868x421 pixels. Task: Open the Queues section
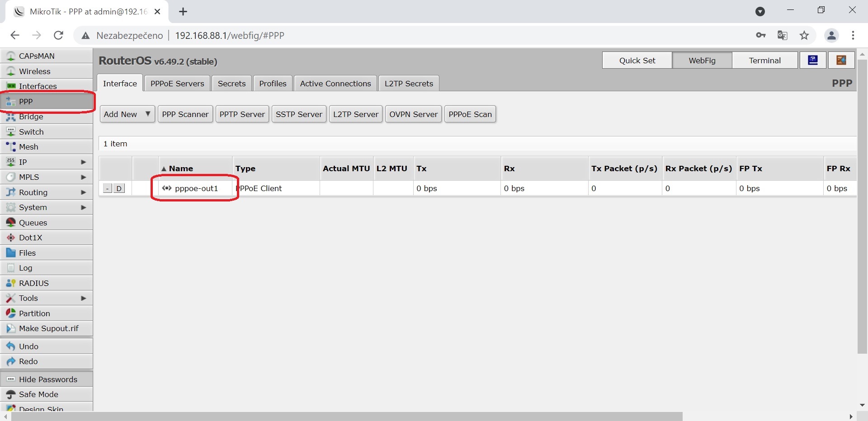tap(47, 223)
